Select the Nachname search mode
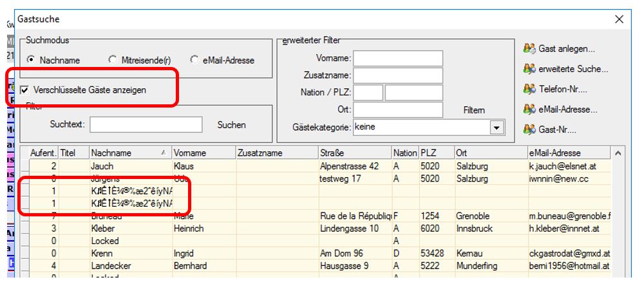The height and width of the screenshot is (302, 644). pos(30,60)
